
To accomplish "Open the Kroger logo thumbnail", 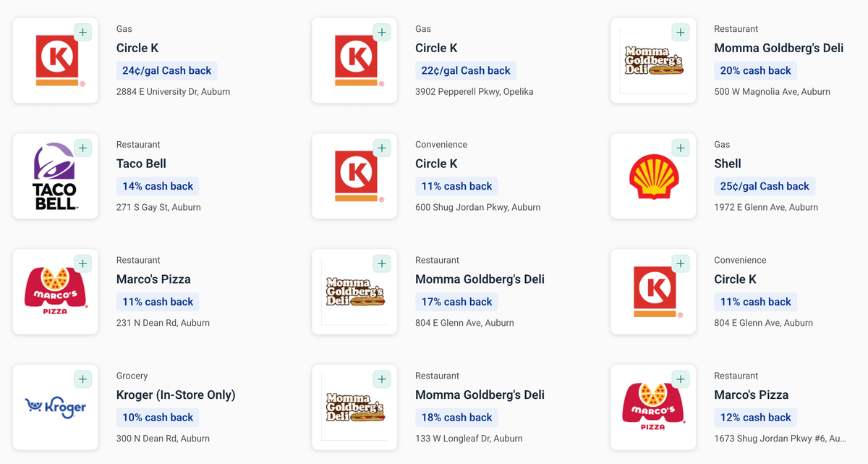I will point(56,408).
